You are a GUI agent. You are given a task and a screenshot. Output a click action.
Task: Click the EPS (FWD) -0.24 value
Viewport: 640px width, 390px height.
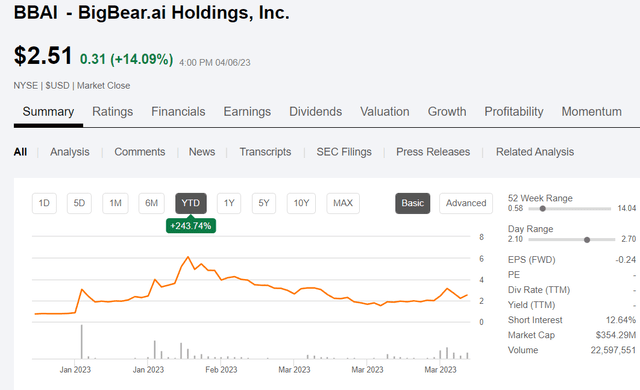click(x=626, y=260)
